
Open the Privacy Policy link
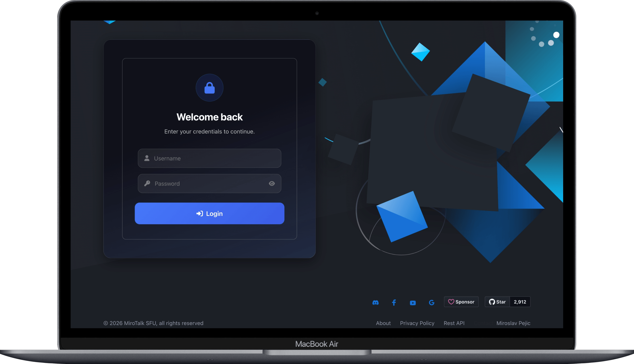coord(417,323)
